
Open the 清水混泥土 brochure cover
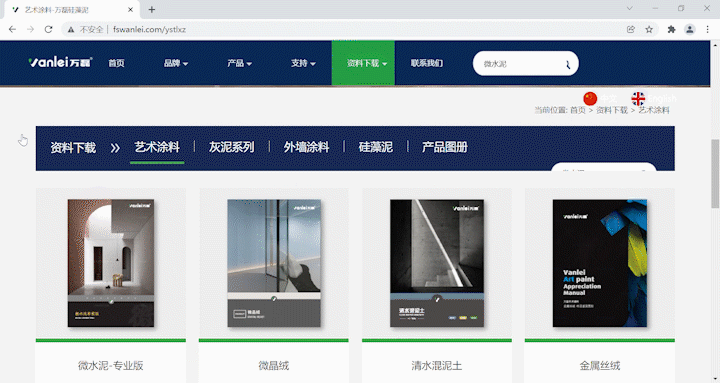click(437, 263)
